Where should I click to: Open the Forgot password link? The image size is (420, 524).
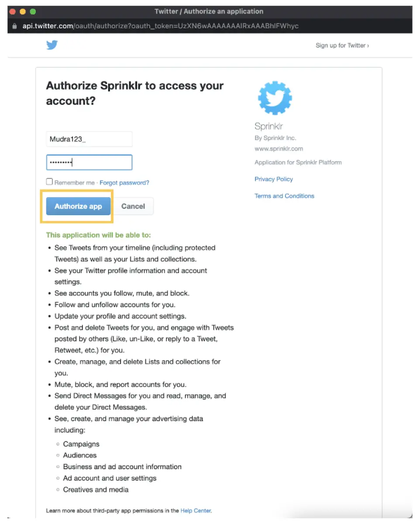[124, 183]
